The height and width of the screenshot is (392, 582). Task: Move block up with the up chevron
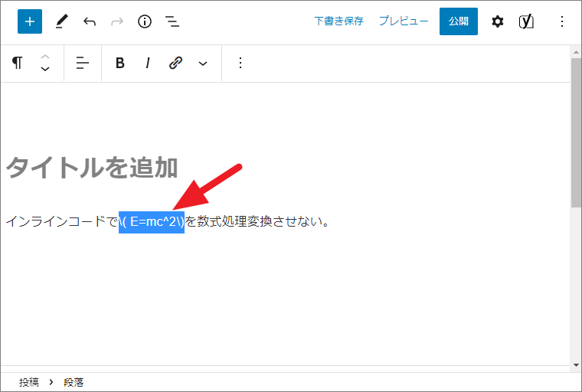[x=45, y=57]
